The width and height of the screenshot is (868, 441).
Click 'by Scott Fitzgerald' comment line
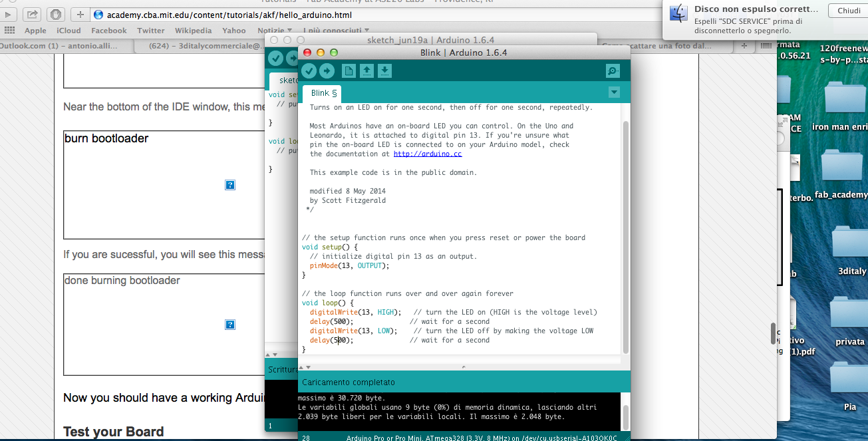pos(347,200)
